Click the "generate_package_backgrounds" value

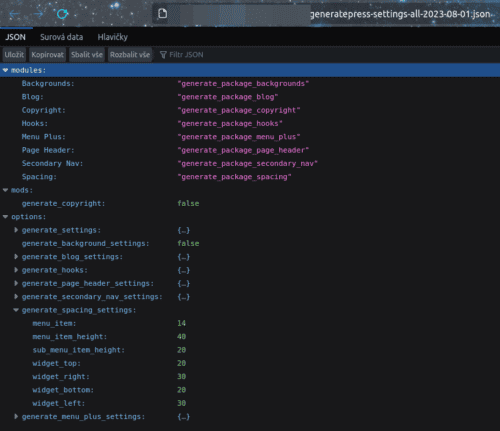(x=243, y=83)
